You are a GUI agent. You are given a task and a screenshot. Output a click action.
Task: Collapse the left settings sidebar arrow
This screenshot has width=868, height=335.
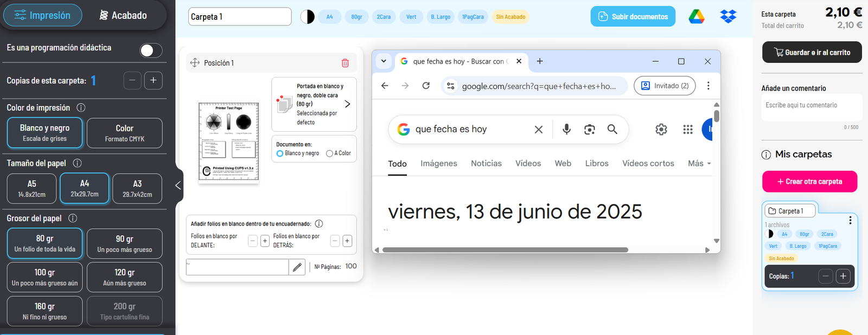click(x=178, y=185)
